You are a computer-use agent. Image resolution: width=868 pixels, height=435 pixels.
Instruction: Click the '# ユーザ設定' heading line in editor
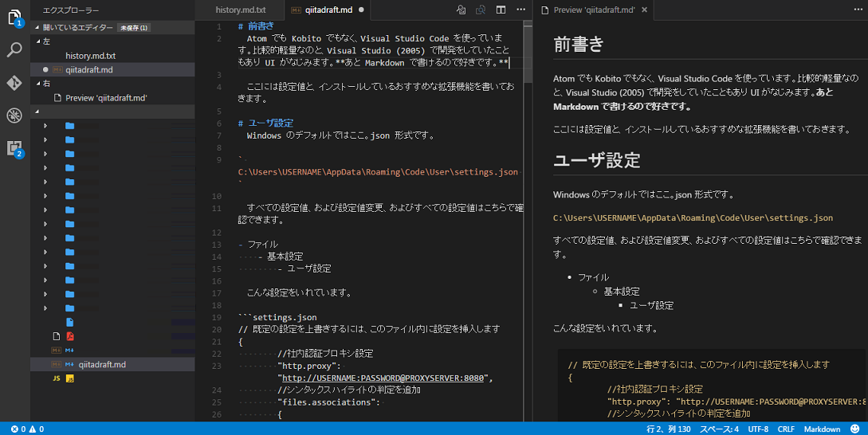265,123
